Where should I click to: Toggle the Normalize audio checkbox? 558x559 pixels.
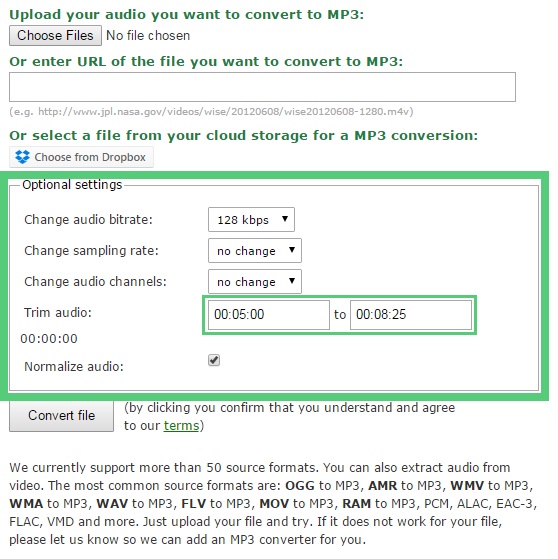[214, 360]
